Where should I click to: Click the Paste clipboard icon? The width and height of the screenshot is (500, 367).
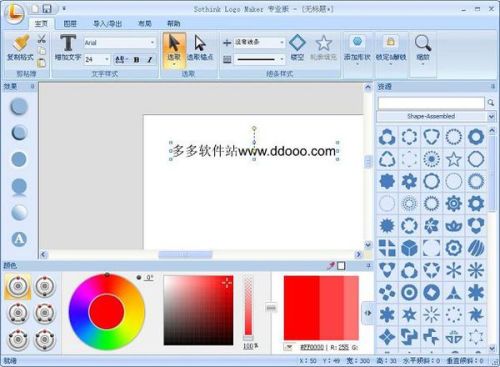click(42, 62)
